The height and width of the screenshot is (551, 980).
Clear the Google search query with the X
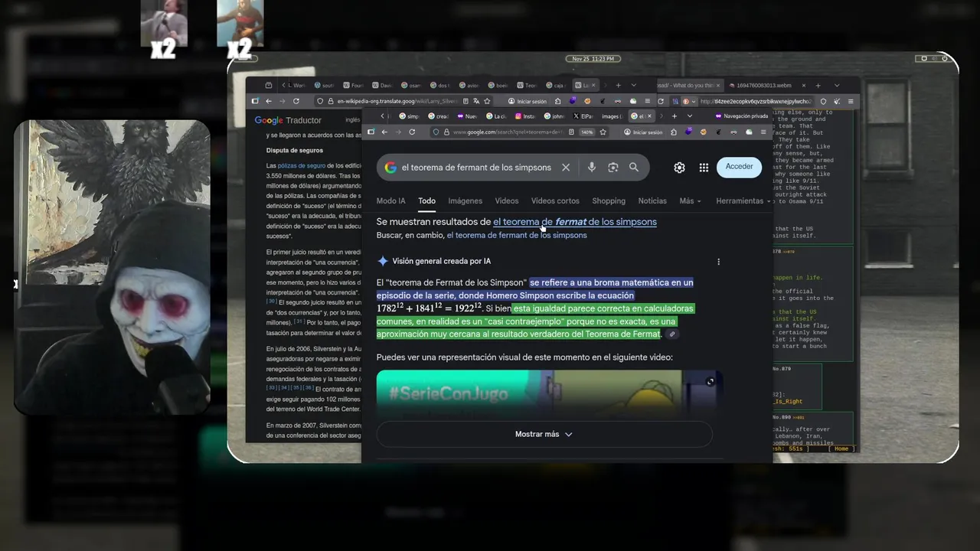566,168
